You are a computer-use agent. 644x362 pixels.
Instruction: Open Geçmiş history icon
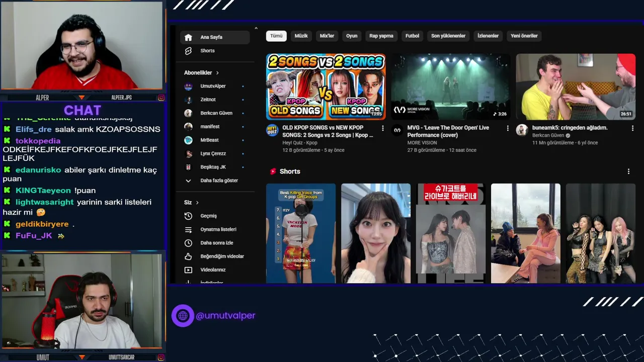coord(188,216)
